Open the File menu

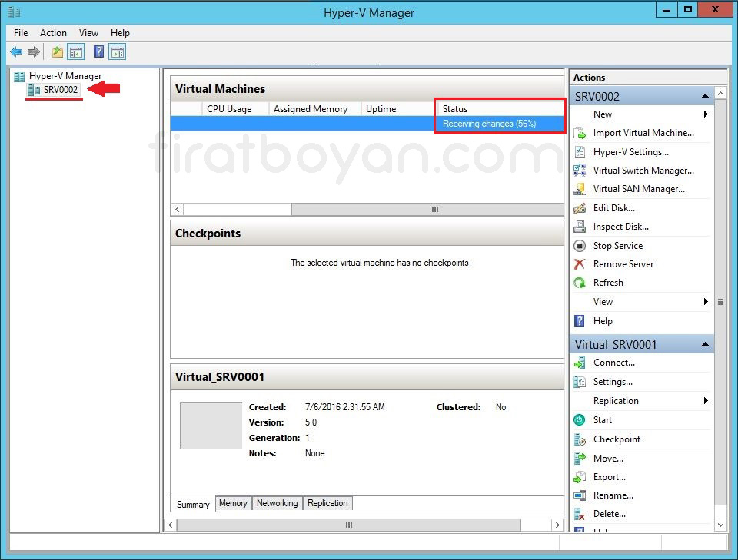21,33
